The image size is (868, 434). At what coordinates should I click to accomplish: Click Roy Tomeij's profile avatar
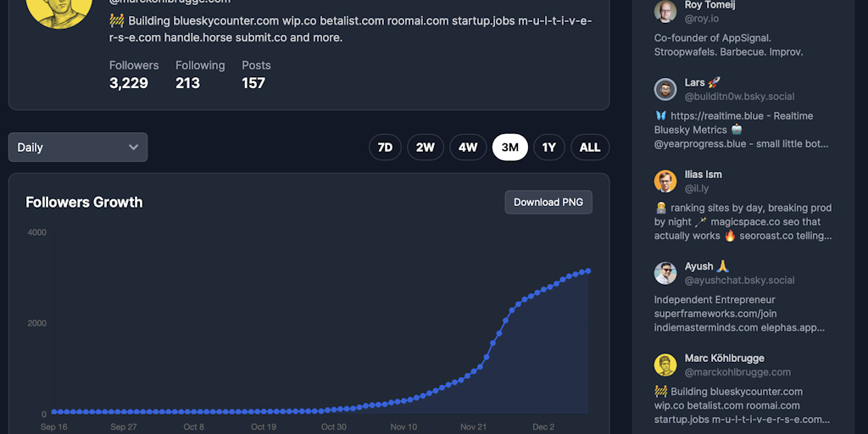click(665, 11)
